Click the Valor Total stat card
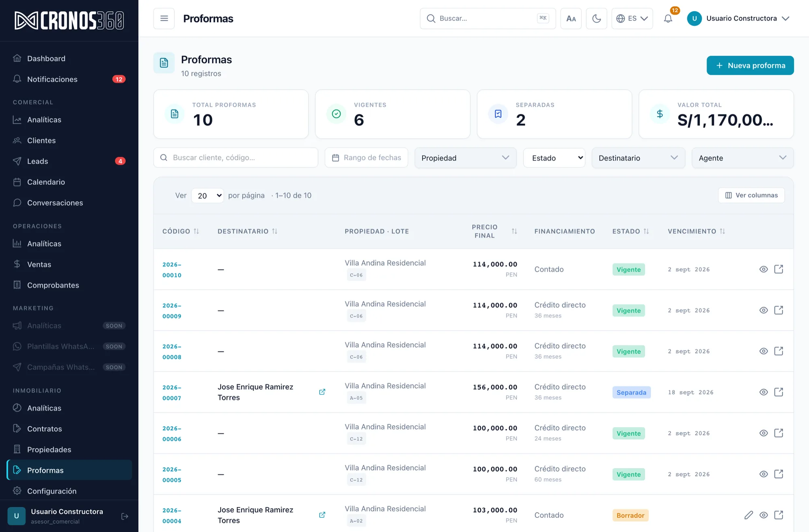 click(x=716, y=114)
